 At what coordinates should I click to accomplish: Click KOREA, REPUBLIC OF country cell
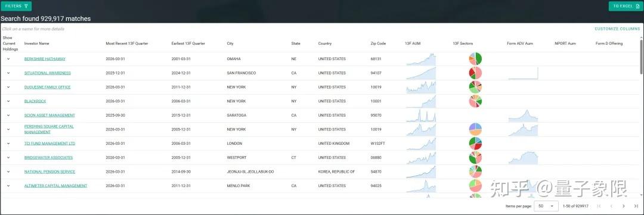(x=336, y=172)
